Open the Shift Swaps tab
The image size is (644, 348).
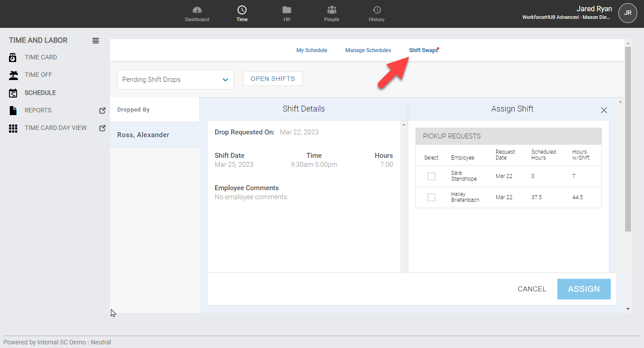point(423,50)
